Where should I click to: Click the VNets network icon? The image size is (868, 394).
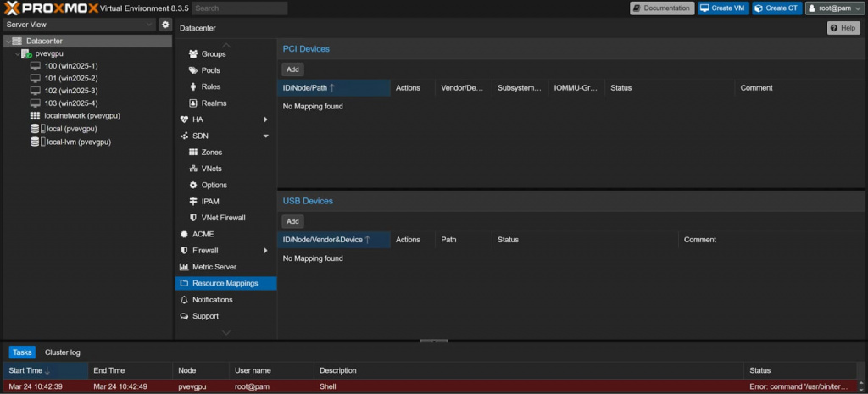click(193, 169)
